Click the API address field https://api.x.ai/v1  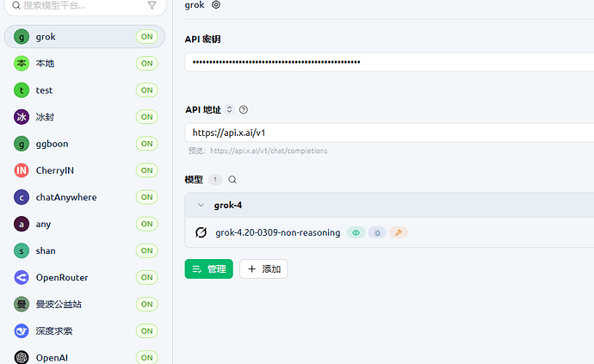coord(389,133)
